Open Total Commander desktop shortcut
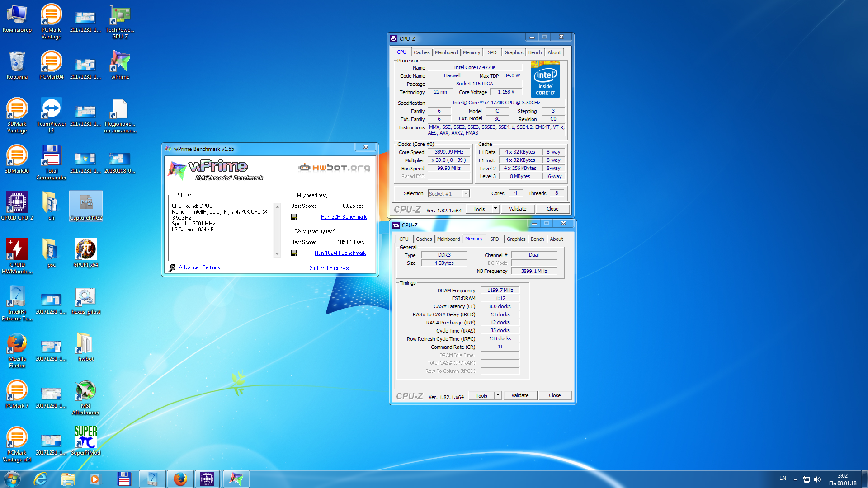 click(x=51, y=163)
